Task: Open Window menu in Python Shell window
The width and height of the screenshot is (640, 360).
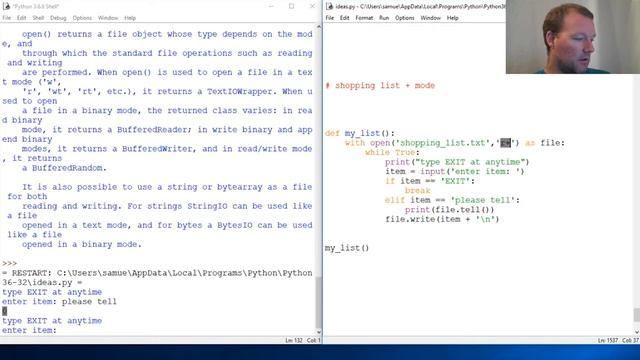Action: 108,18
